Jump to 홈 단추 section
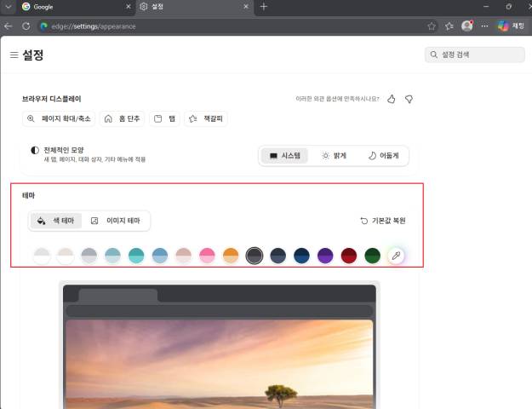 point(122,119)
